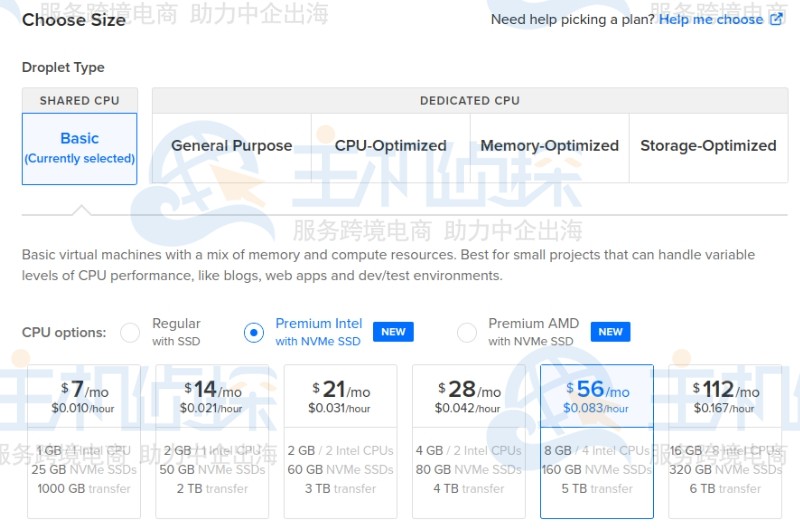This screenshot has height=530, width=800.
Task: Click the NEW badge next to Premium AMD
Action: (610, 332)
